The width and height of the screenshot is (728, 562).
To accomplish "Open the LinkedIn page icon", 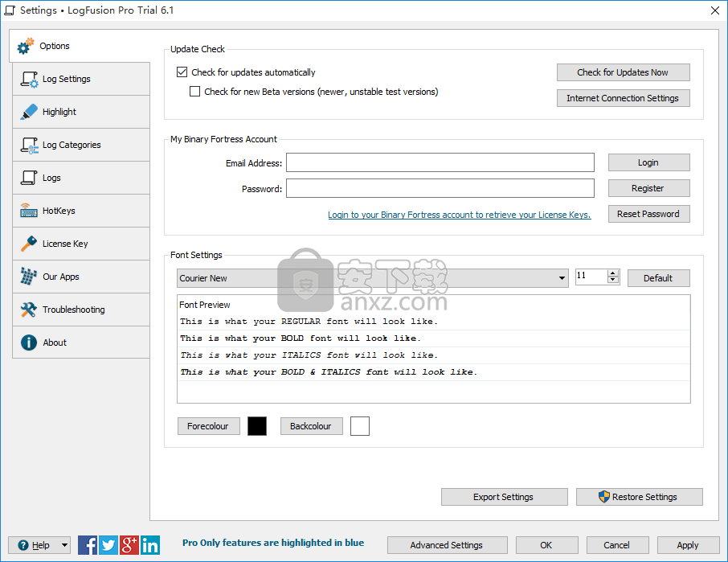I will pos(150,545).
